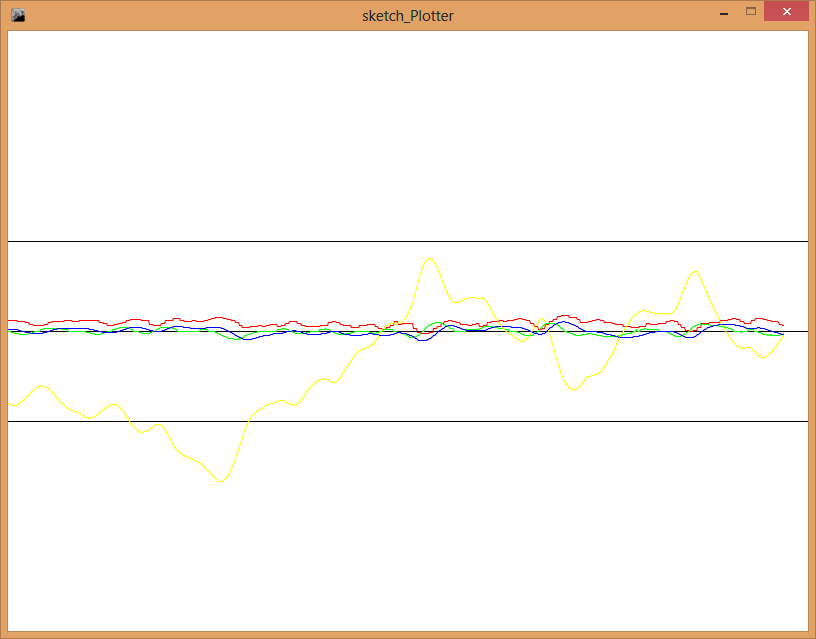Click the highest peak of the yellow curve
The width and height of the screenshot is (816, 639).
click(x=429, y=258)
